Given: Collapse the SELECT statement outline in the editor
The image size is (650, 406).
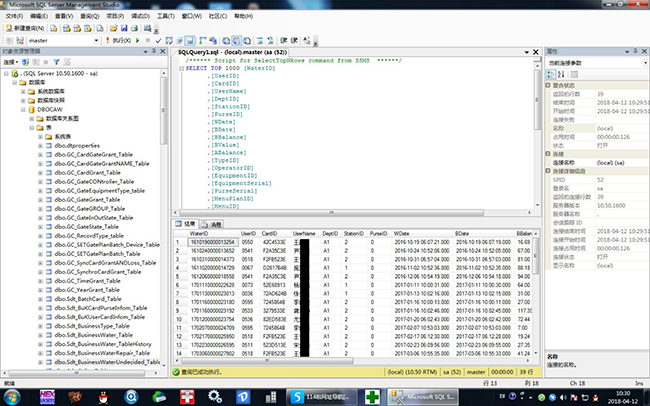Looking at the screenshot, I should pos(181,68).
